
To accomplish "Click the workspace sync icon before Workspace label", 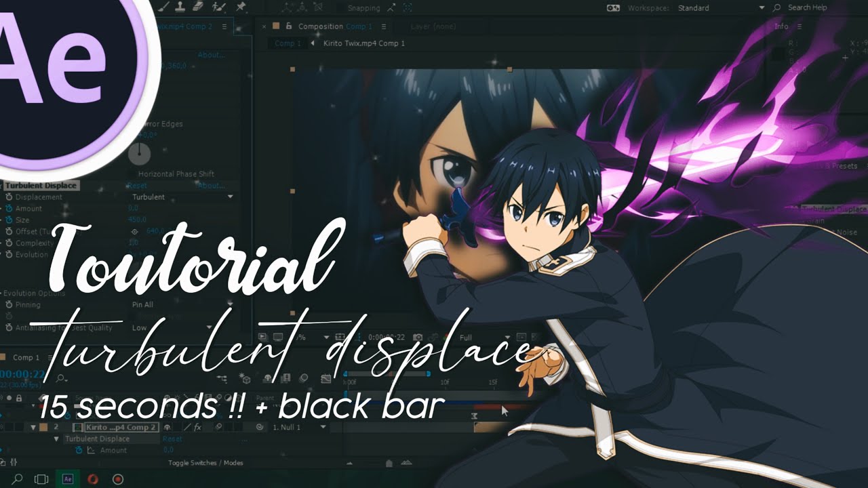I will click(613, 7).
